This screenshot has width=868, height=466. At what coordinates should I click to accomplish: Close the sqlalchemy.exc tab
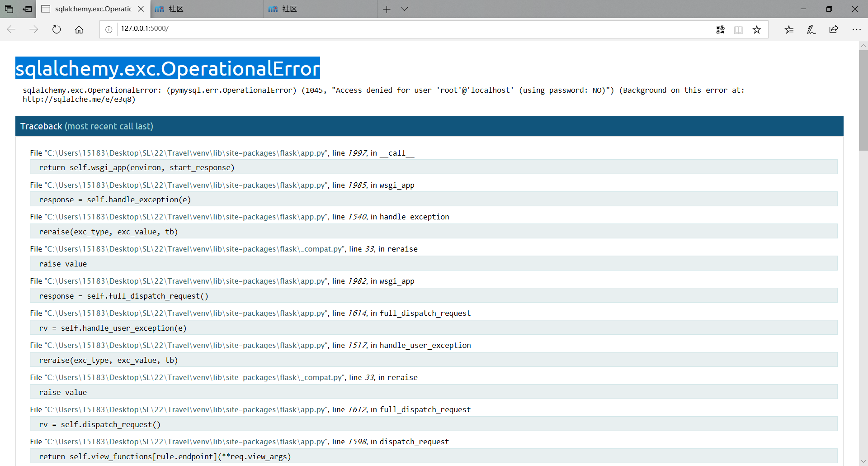141,9
